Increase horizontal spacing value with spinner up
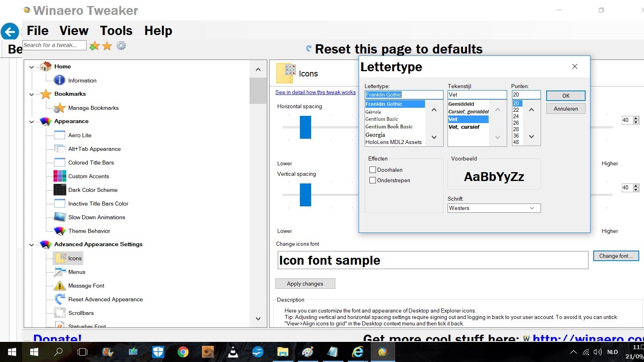This screenshot has height=362, width=644. [x=636, y=118]
